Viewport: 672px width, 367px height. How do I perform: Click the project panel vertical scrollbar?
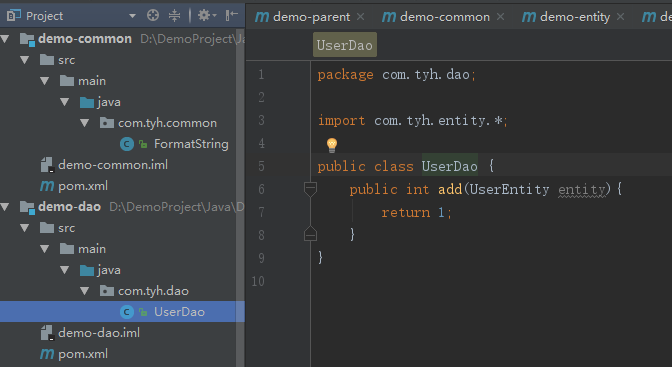point(240,197)
